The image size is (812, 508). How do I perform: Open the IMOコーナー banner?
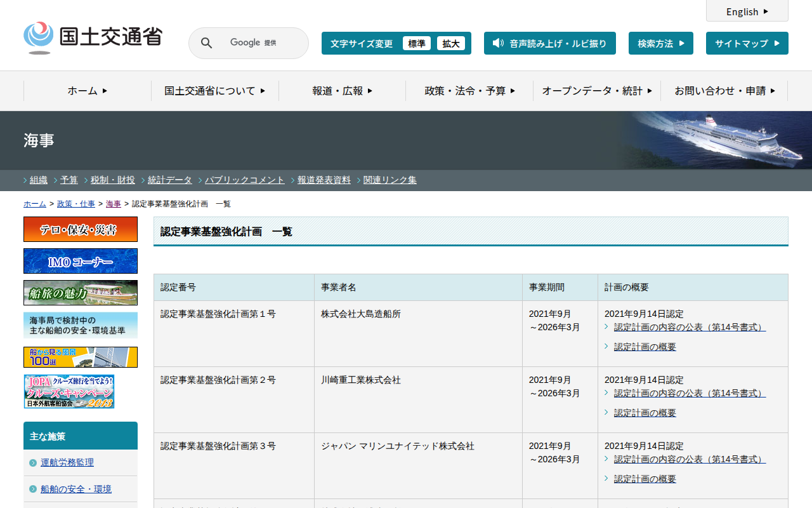(81, 261)
